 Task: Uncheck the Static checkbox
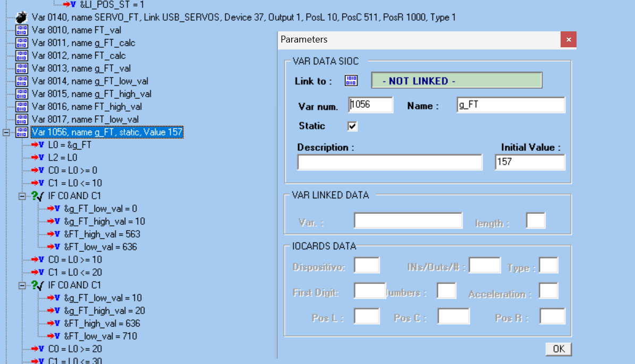coord(352,126)
